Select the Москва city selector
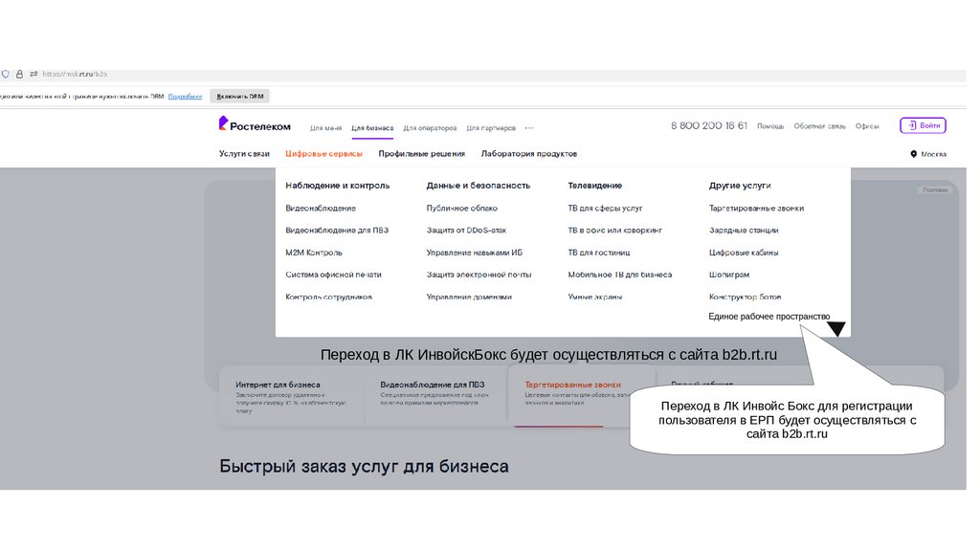 928,154
